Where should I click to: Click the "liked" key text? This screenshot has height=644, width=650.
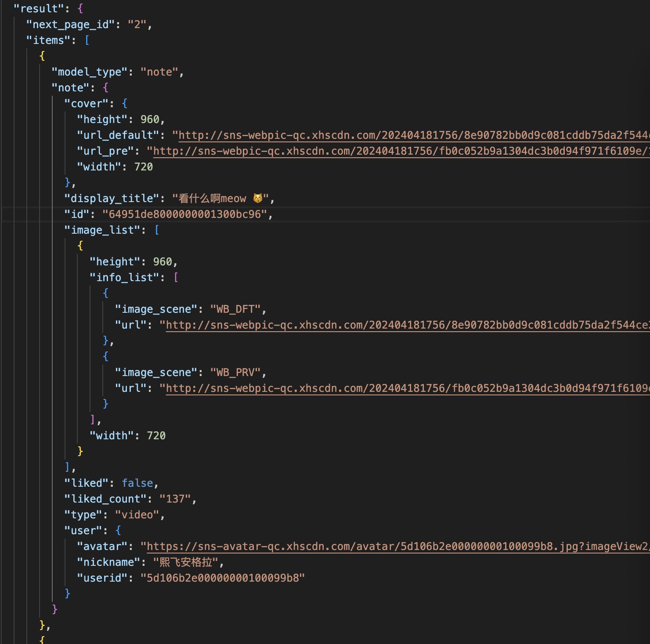pyautogui.click(x=87, y=483)
